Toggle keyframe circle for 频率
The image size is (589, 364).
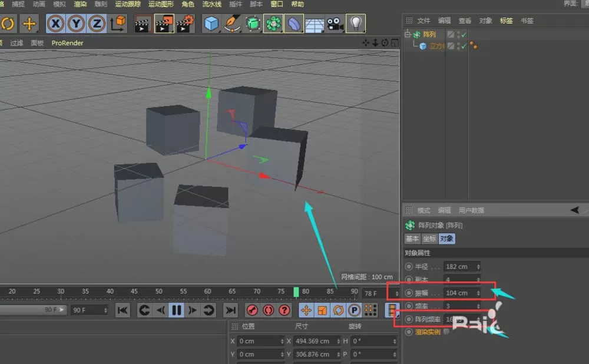pyautogui.click(x=409, y=306)
